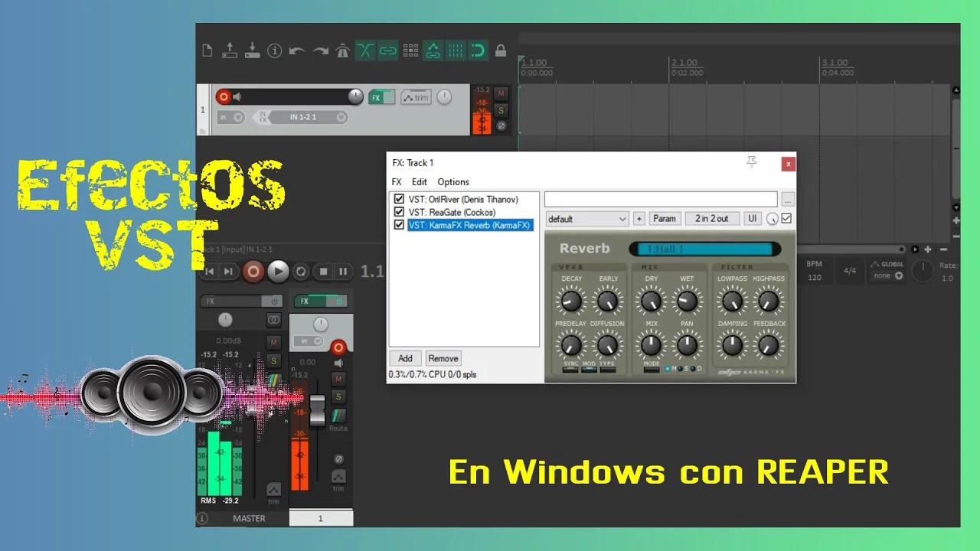The width and height of the screenshot is (980, 551).
Task: Redo the last action
Action: (x=318, y=50)
